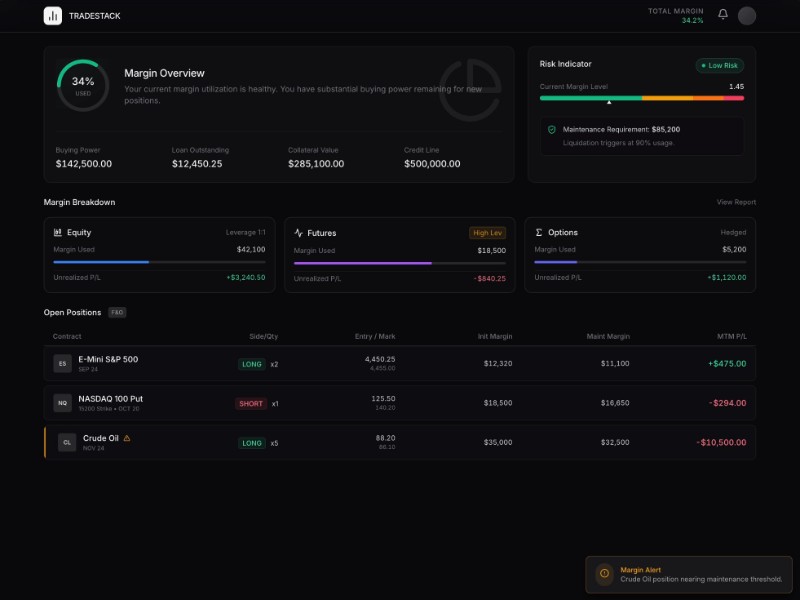Image resolution: width=800 pixels, height=600 pixels.
Task: Click the Margin Alert warning icon
Action: [605, 574]
